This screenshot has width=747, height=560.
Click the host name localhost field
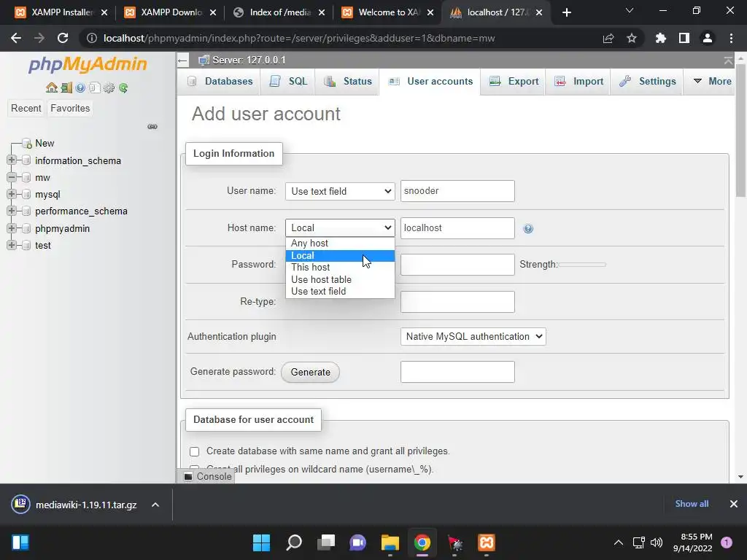click(457, 228)
